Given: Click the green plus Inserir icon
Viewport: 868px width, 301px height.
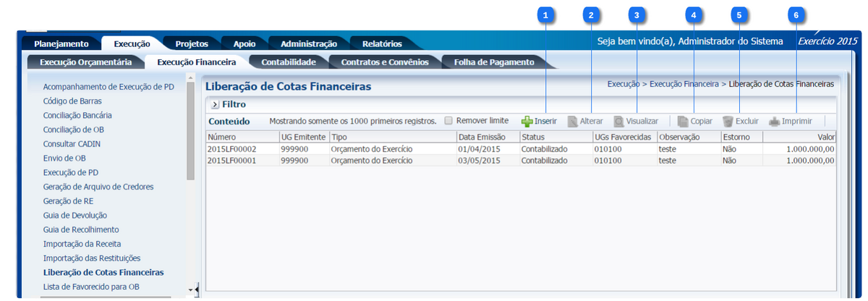Looking at the screenshot, I should pos(527,122).
